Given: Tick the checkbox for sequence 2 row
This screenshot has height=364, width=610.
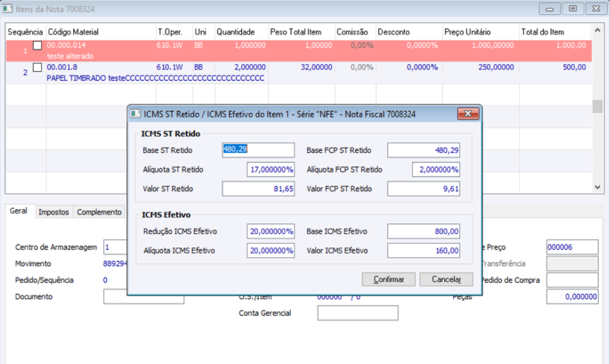Looking at the screenshot, I should 38,67.
